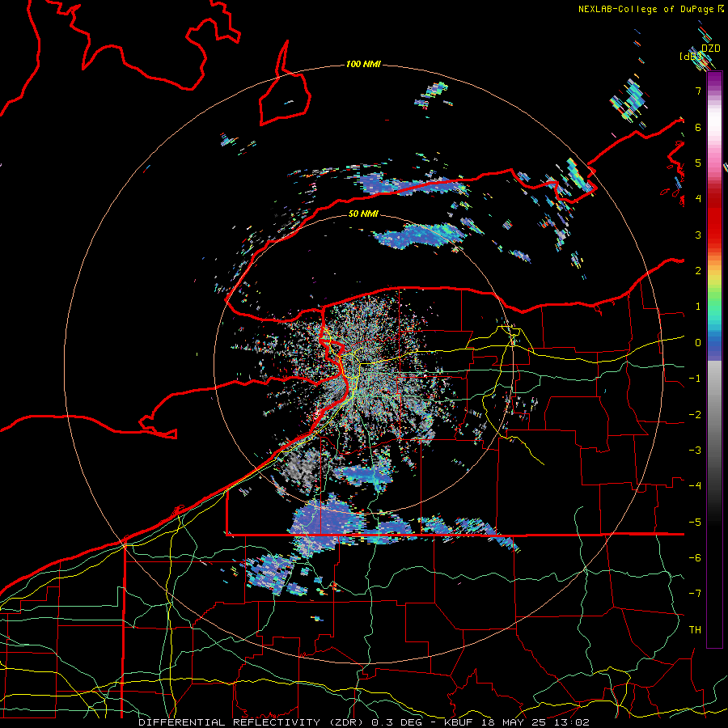Click the 100 NMI range ring label

point(363,64)
